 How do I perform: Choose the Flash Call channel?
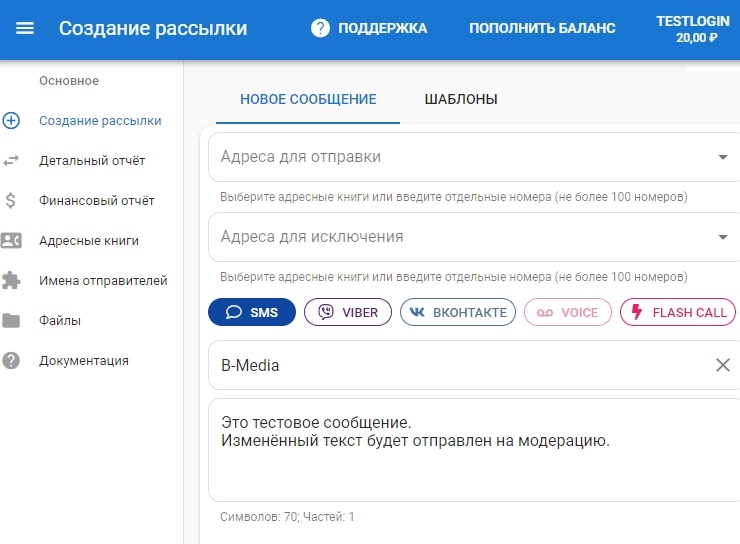click(678, 312)
